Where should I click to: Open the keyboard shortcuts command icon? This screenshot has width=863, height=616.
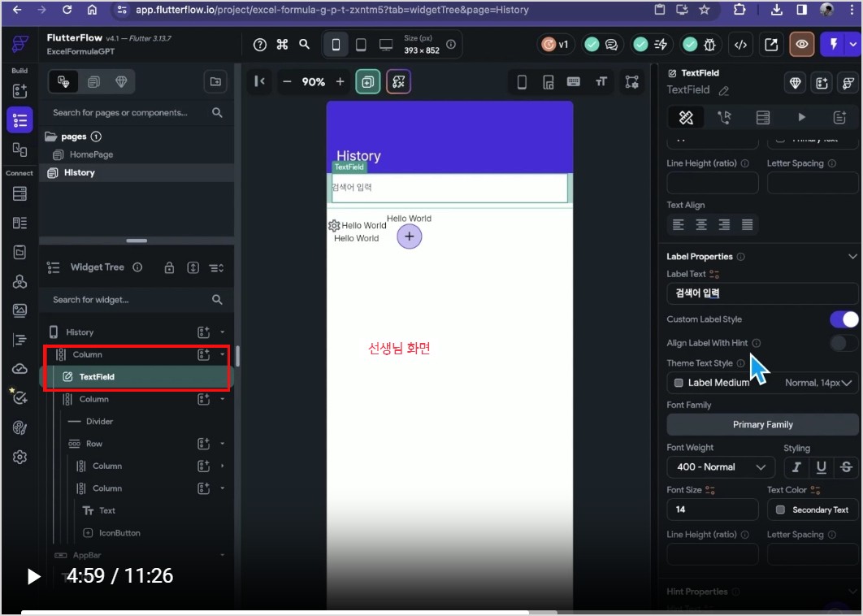tap(282, 45)
